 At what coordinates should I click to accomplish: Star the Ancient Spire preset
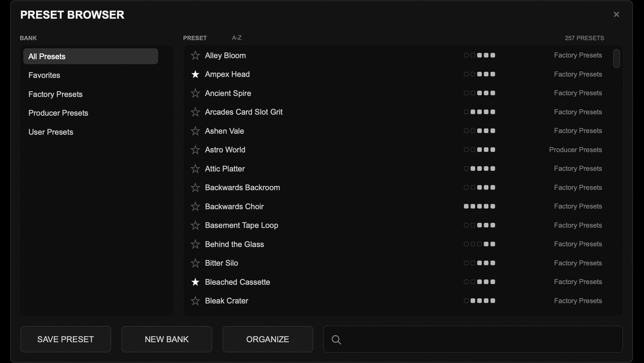[x=195, y=93]
